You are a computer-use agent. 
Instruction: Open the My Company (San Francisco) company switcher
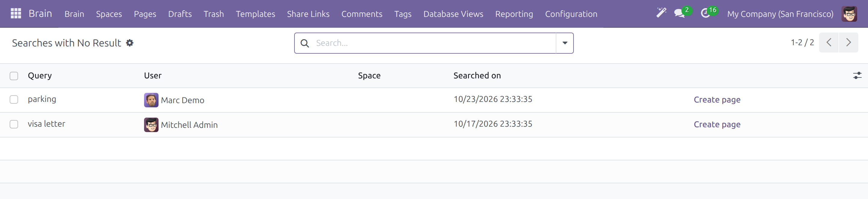pyautogui.click(x=780, y=14)
